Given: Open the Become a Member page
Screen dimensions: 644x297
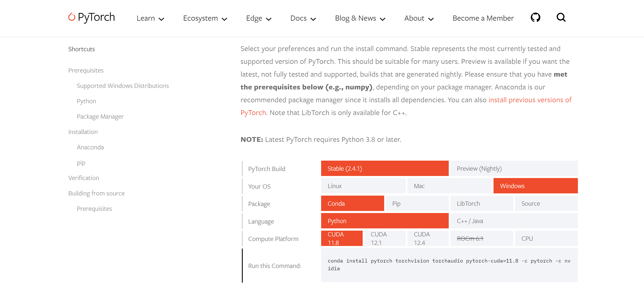Looking at the screenshot, I should (x=483, y=18).
